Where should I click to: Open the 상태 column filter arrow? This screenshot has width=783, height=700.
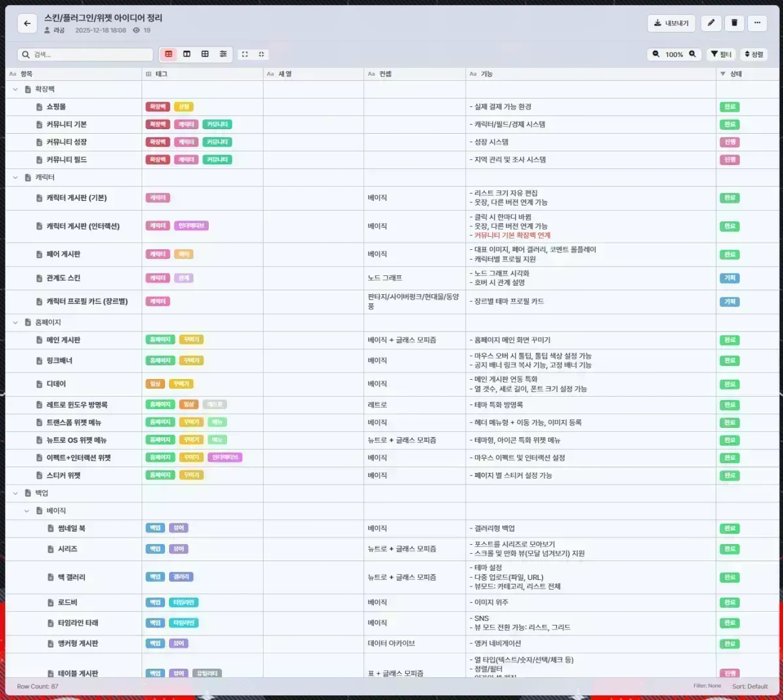point(722,74)
